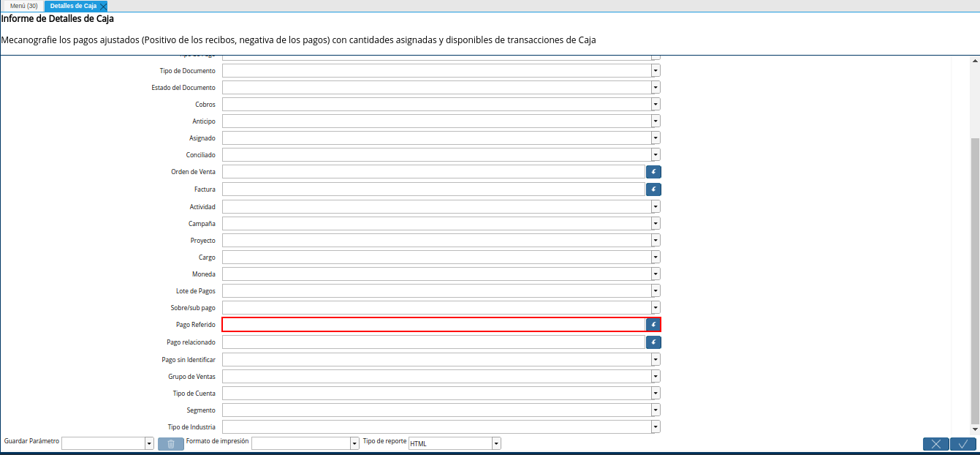The image size is (980, 455).
Task: Open the Campaña dropdown arrow
Action: [656, 224]
